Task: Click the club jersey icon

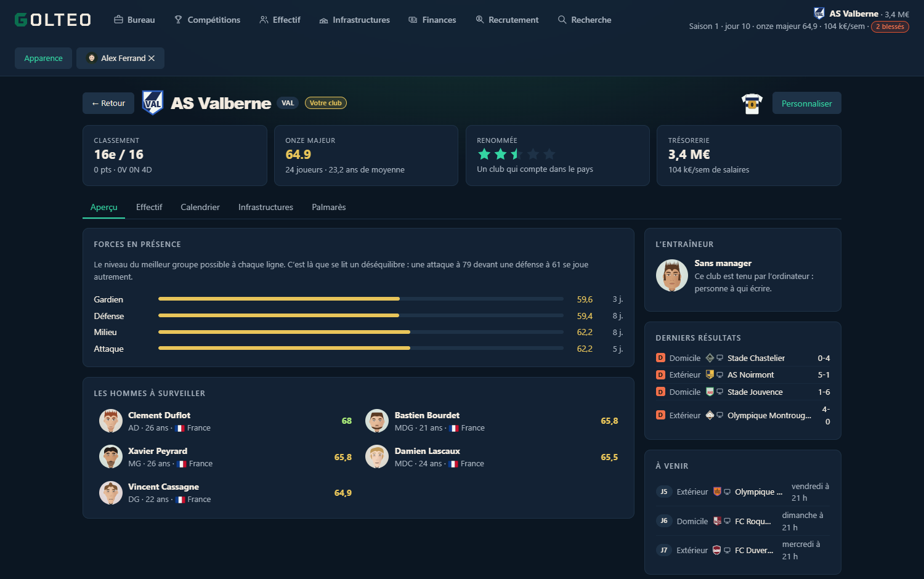Action: [752, 103]
